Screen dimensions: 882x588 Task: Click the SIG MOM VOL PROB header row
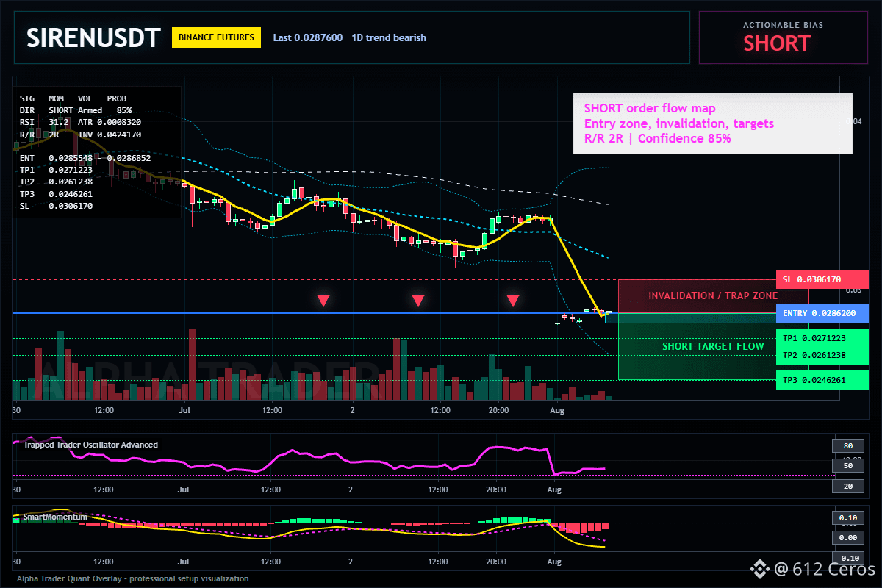tap(73, 98)
